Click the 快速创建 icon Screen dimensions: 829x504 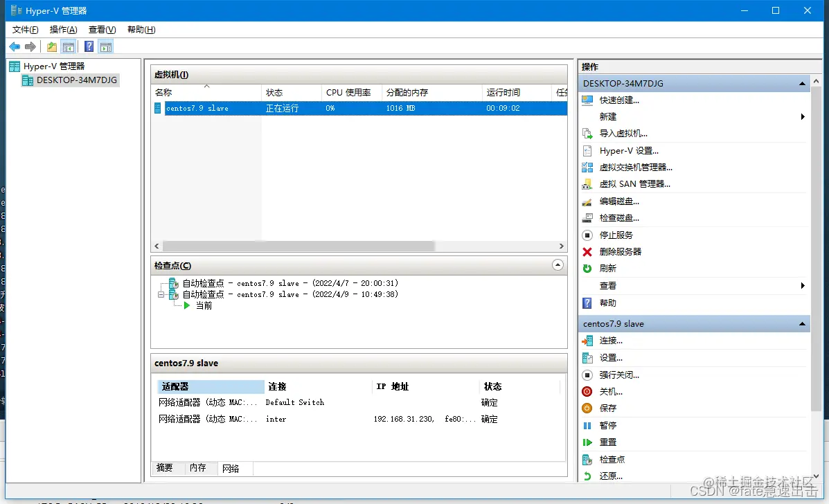click(587, 100)
